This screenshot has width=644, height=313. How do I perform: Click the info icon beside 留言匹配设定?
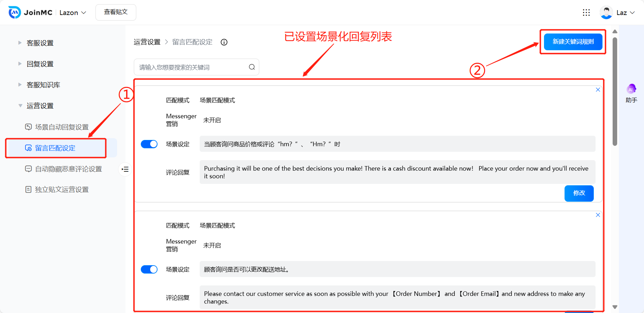coord(224,42)
